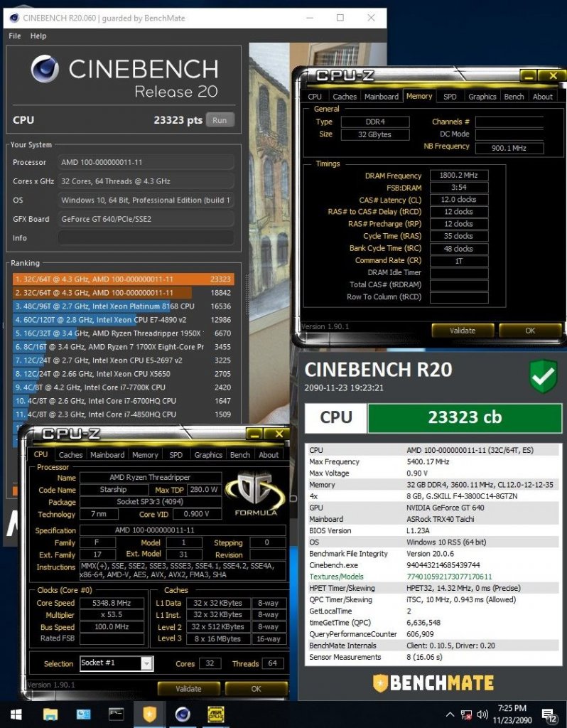Click the BenchMate logo at bottom

point(433,683)
